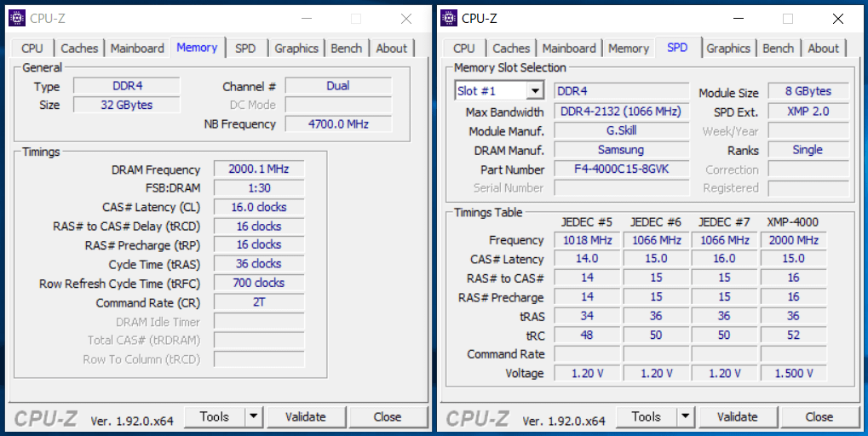Click Close button in right window
868x436 pixels.
(x=819, y=416)
